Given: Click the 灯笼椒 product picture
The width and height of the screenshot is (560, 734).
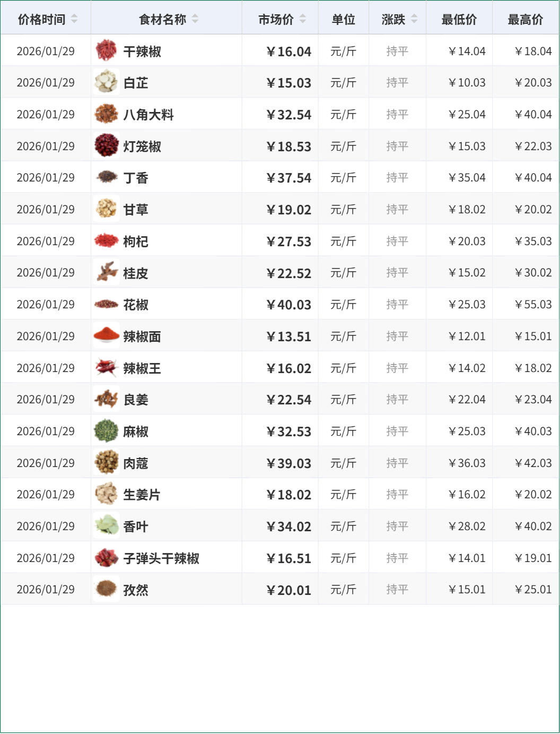Looking at the screenshot, I should coord(106,146).
